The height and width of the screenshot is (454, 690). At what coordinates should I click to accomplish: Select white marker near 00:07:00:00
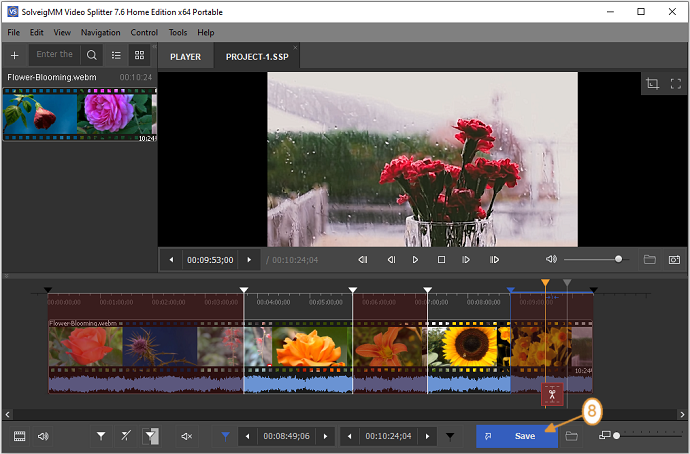428,290
